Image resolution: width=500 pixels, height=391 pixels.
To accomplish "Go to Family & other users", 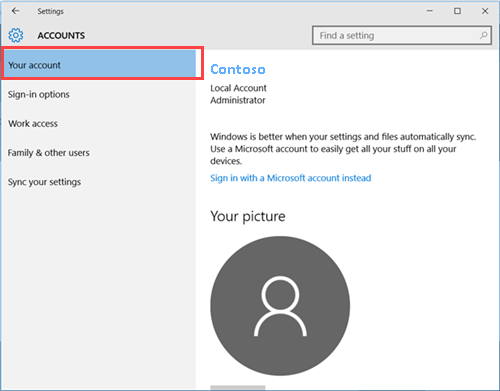I will tap(49, 153).
